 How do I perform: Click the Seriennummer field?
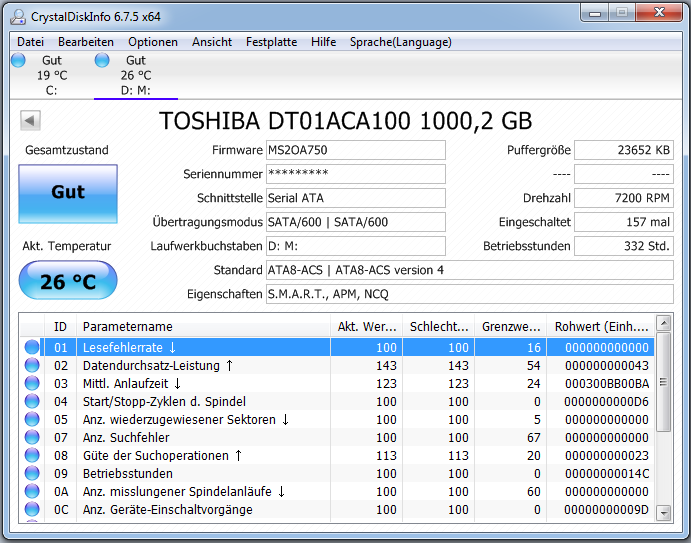pyautogui.click(x=356, y=174)
